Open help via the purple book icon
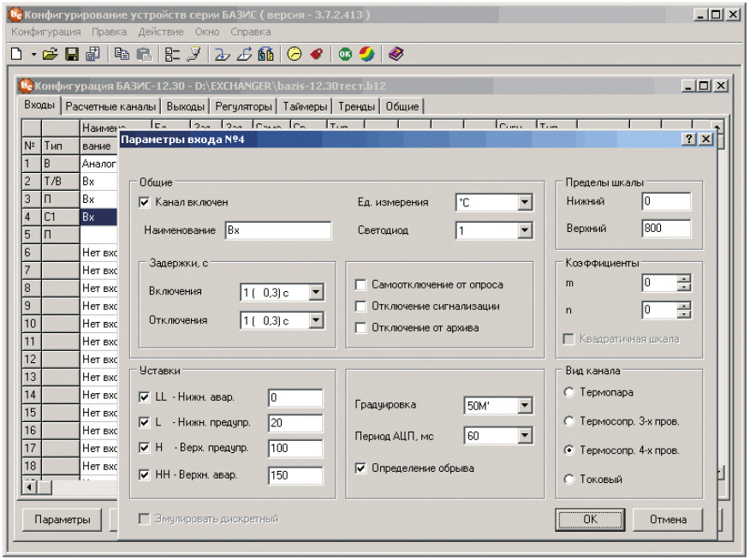 click(396, 54)
